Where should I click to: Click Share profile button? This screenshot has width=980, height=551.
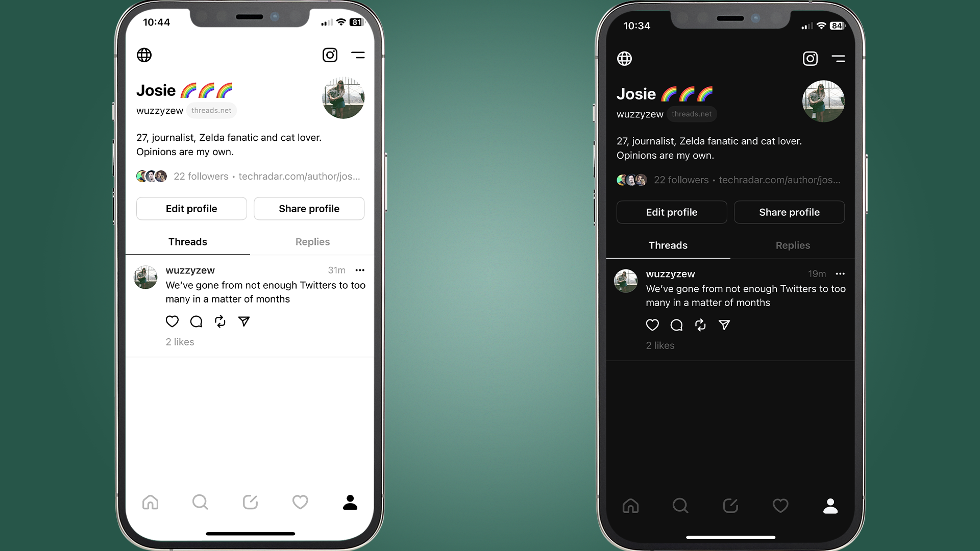[x=309, y=209]
